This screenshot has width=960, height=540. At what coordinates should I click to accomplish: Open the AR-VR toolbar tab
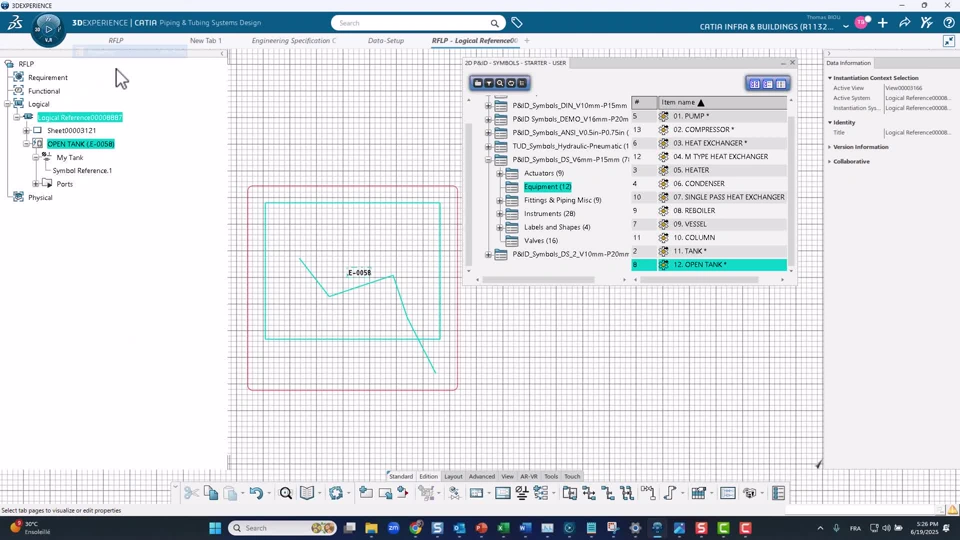point(529,476)
